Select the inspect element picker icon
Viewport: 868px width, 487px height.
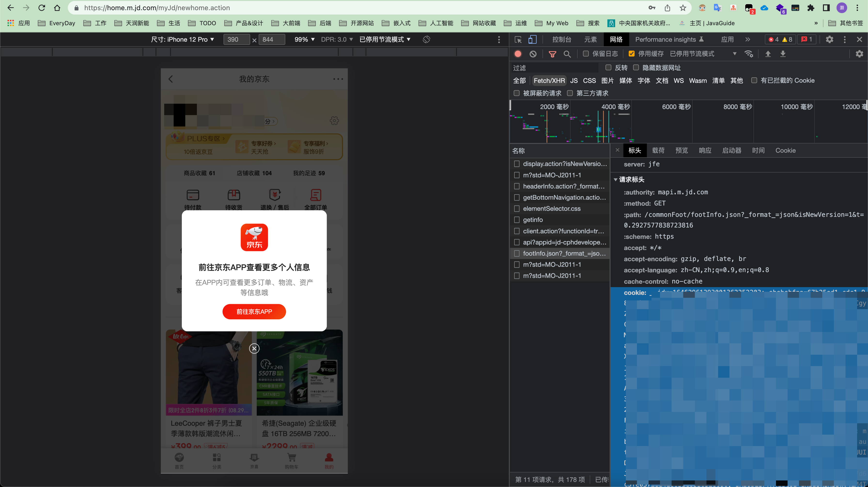518,39
